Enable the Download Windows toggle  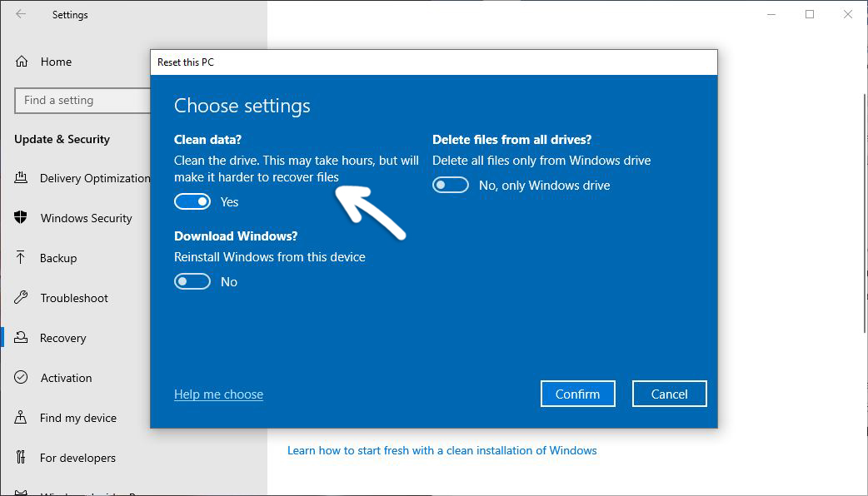click(192, 281)
